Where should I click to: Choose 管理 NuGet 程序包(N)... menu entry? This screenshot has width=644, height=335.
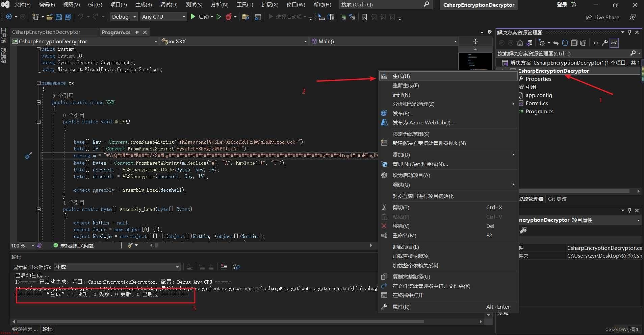pyautogui.click(x=448, y=164)
